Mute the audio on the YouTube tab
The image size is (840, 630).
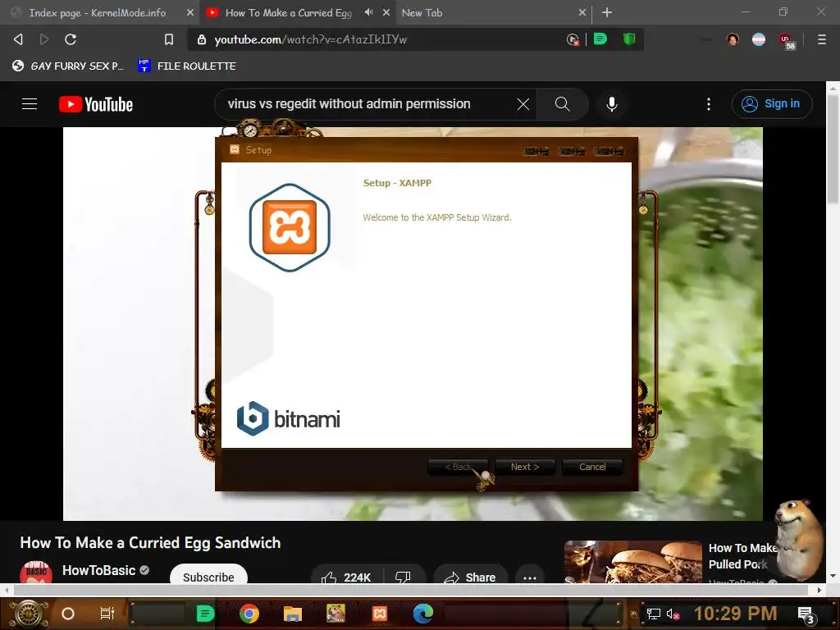[x=368, y=11]
